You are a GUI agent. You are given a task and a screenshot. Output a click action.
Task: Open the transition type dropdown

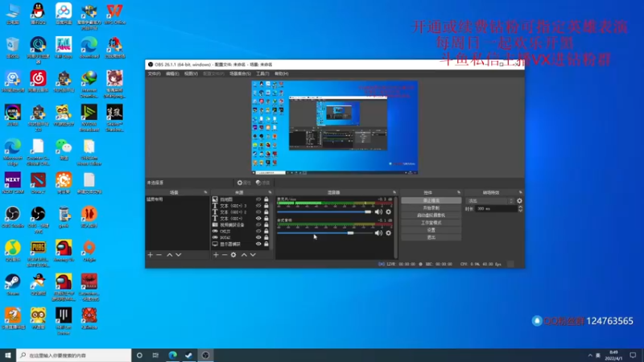coord(490,200)
